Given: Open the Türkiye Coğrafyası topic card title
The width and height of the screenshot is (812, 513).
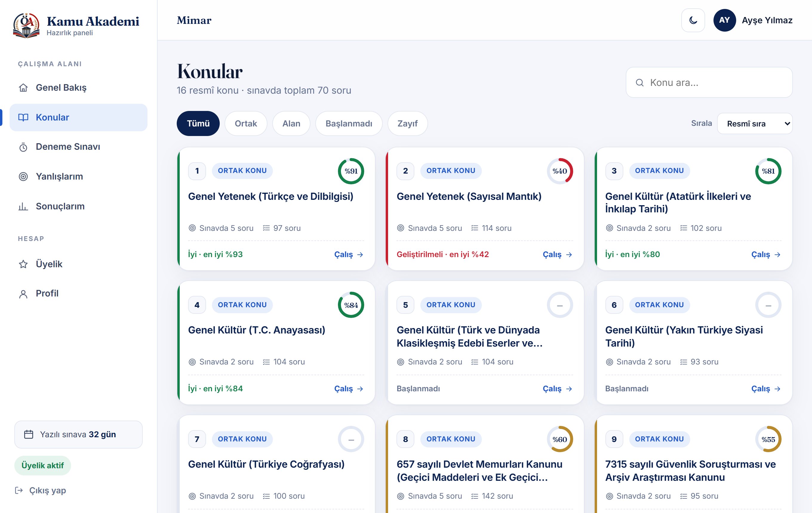Looking at the screenshot, I should click(x=266, y=464).
